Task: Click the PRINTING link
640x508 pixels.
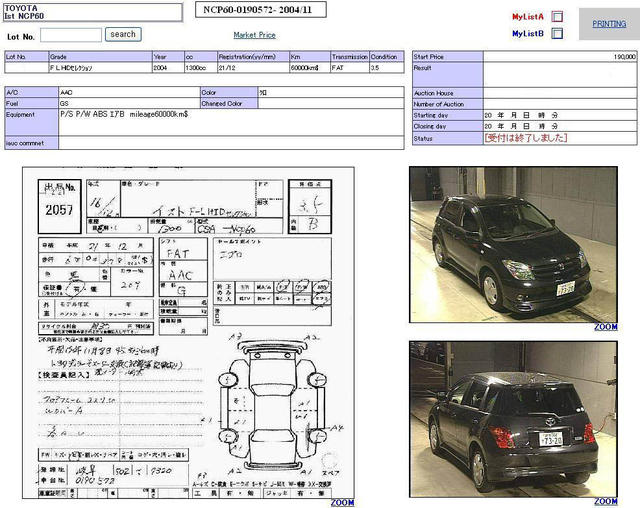Action: point(609,24)
